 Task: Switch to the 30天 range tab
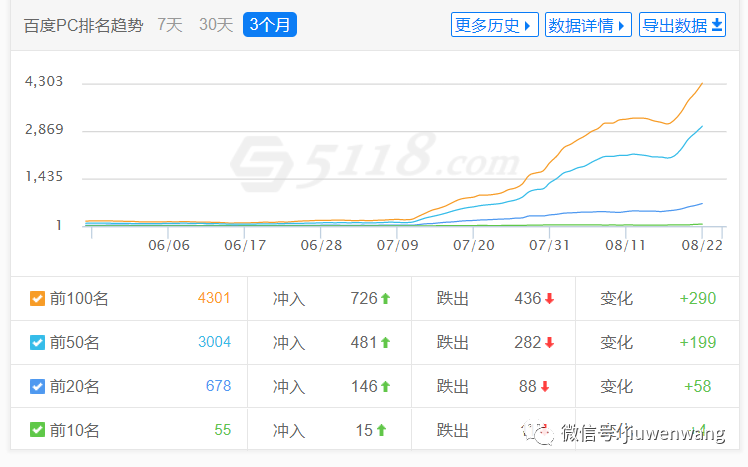click(x=216, y=25)
